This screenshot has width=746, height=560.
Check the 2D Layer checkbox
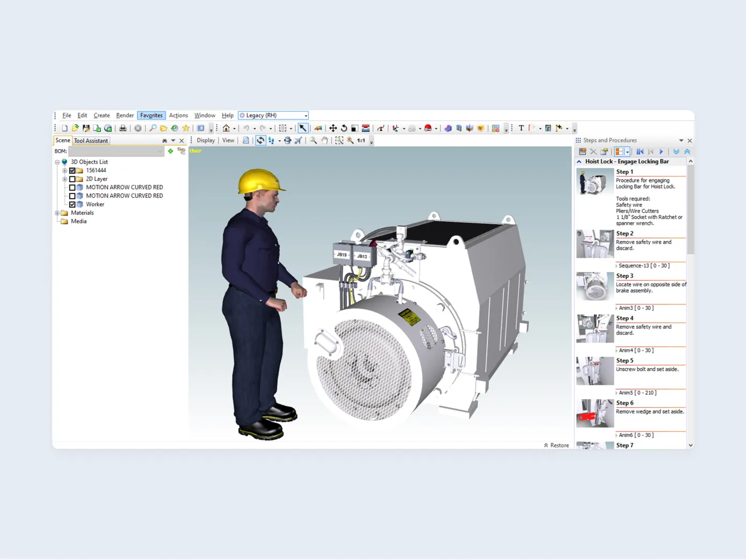pos(72,179)
